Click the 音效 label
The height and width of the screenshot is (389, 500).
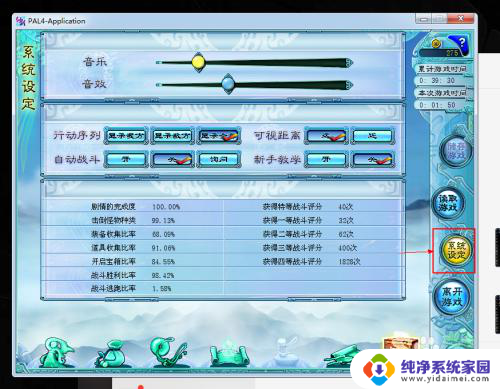point(95,83)
